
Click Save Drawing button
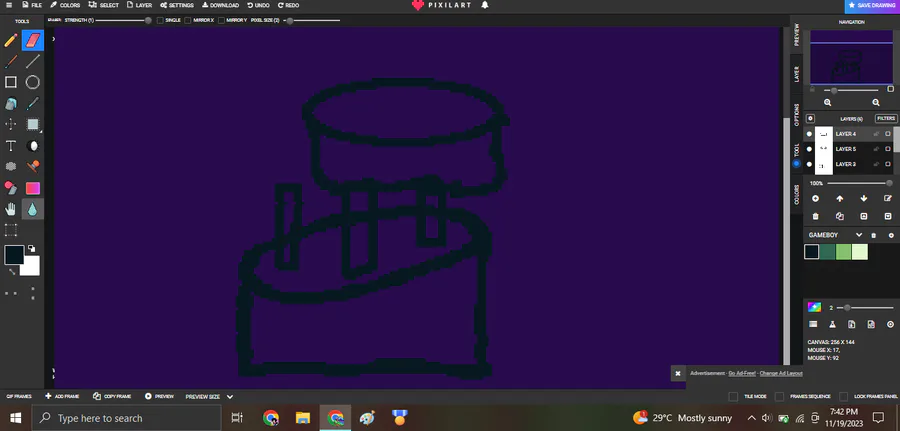[x=872, y=6]
